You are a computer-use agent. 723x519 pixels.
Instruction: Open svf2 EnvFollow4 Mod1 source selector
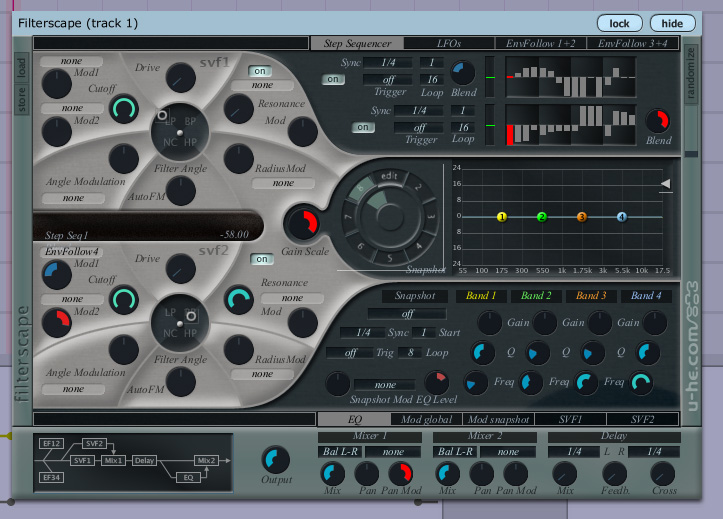click(71, 252)
